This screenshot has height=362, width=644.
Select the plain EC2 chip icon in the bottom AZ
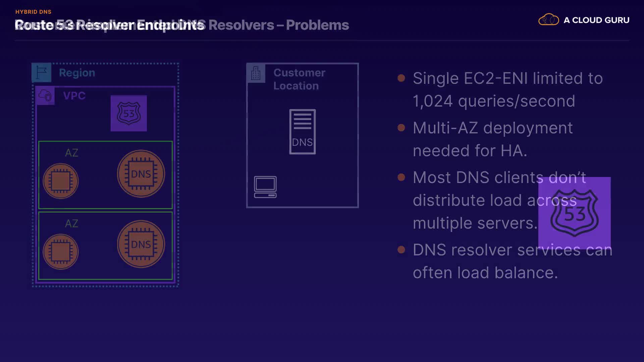[x=61, y=251]
